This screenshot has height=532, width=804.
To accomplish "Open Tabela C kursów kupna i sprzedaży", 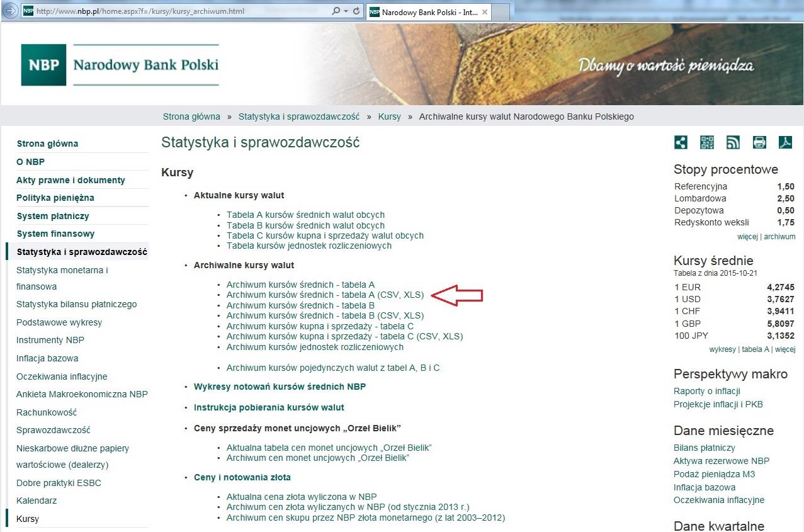I will point(325,235).
